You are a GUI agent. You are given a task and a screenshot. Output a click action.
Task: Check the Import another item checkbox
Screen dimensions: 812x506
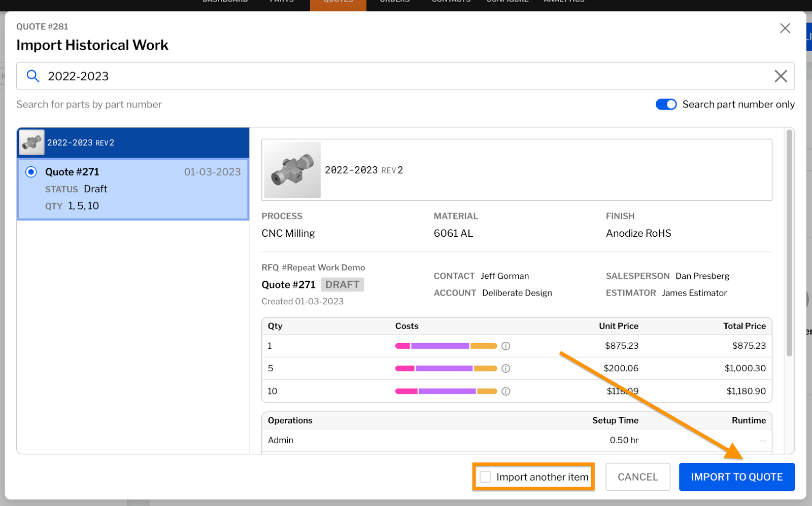[486, 477]
